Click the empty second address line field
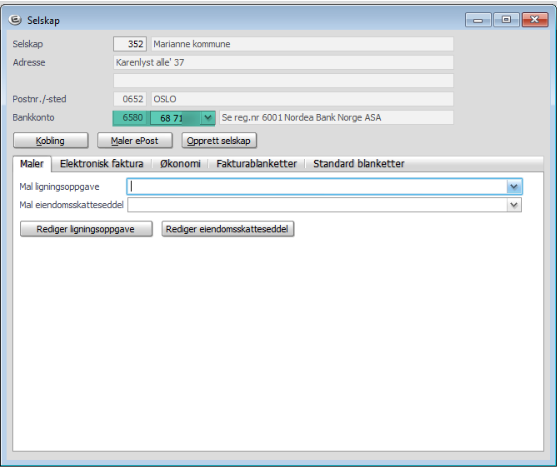 point(283,81)
